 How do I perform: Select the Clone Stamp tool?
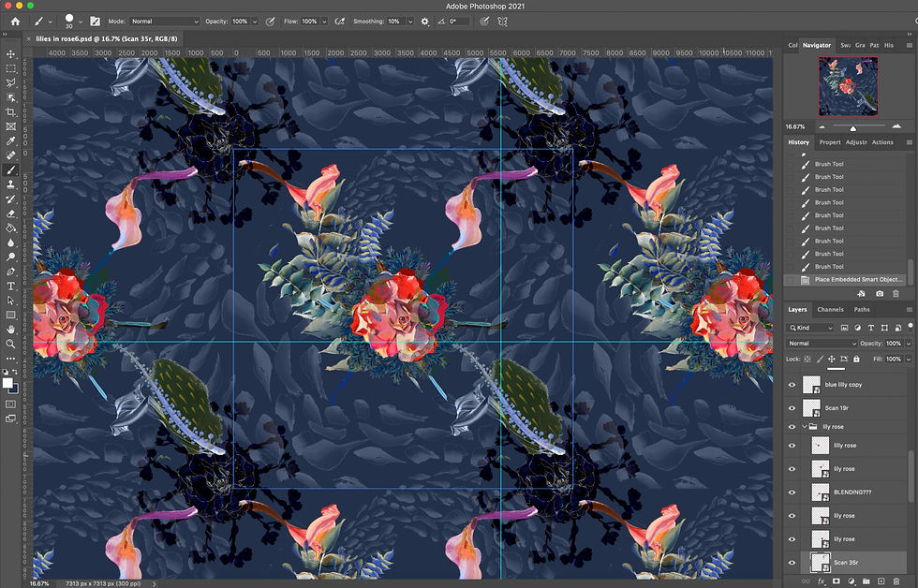coord(10,184)
